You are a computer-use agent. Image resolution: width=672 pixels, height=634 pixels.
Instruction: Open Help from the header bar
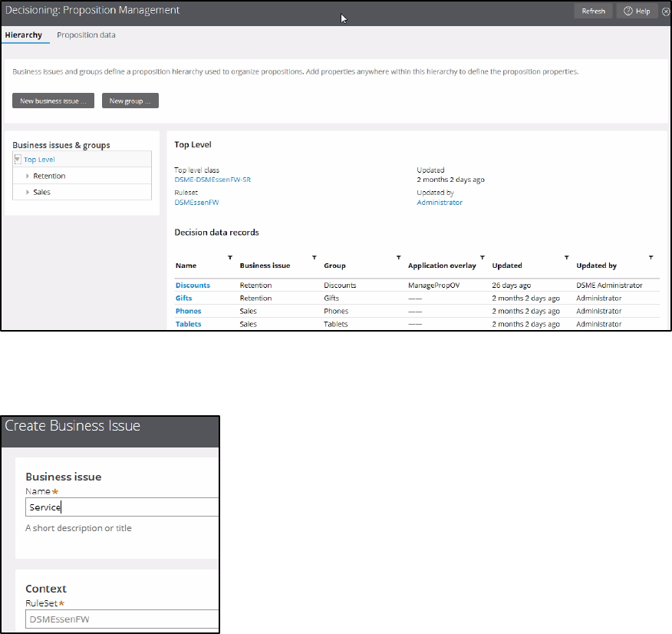637,12
